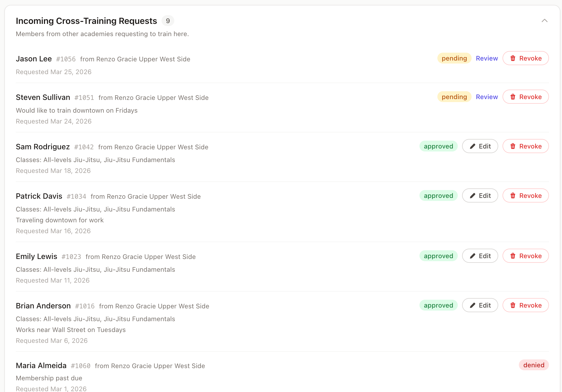The height and width of the screenshot is (392, 562).
Task: Review Steven Sullivan's pending request
Action: tap(487, 97)
